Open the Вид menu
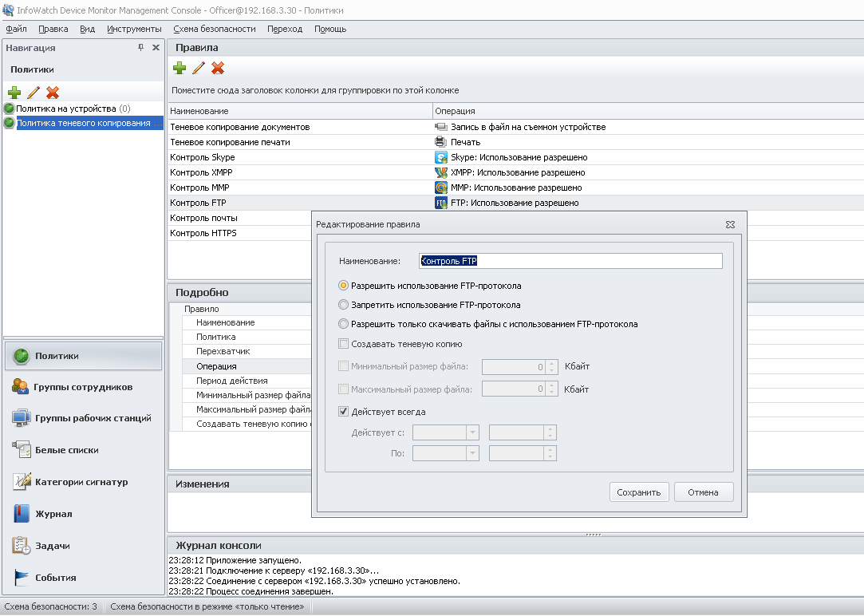Viewport: 864px width, 616px height. (x=87, y=29)
